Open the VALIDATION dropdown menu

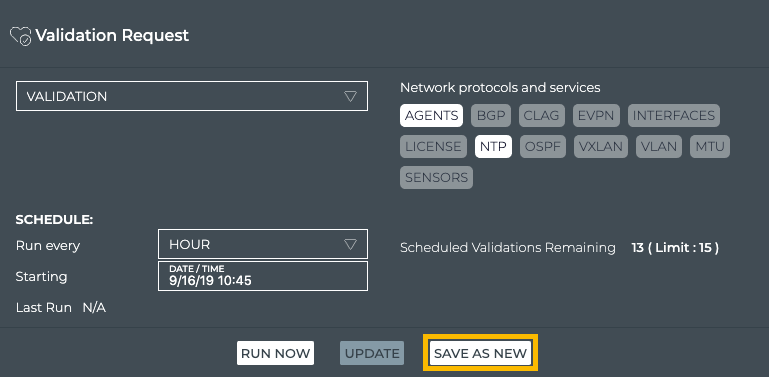tap(192, 96)
